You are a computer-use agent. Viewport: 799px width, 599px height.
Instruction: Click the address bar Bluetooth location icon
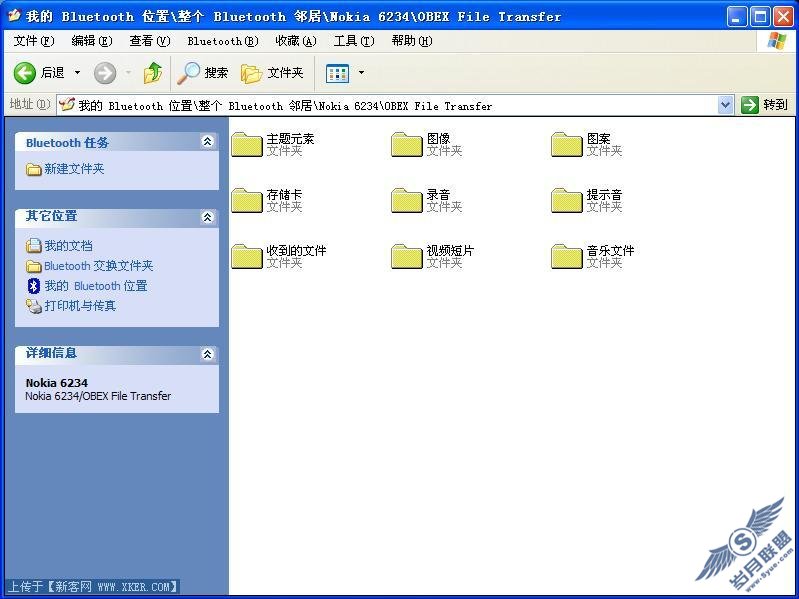(67, 105)
